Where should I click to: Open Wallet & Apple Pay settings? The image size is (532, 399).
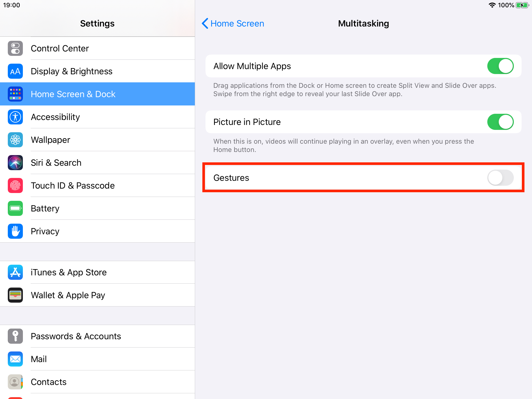(97, 295)
